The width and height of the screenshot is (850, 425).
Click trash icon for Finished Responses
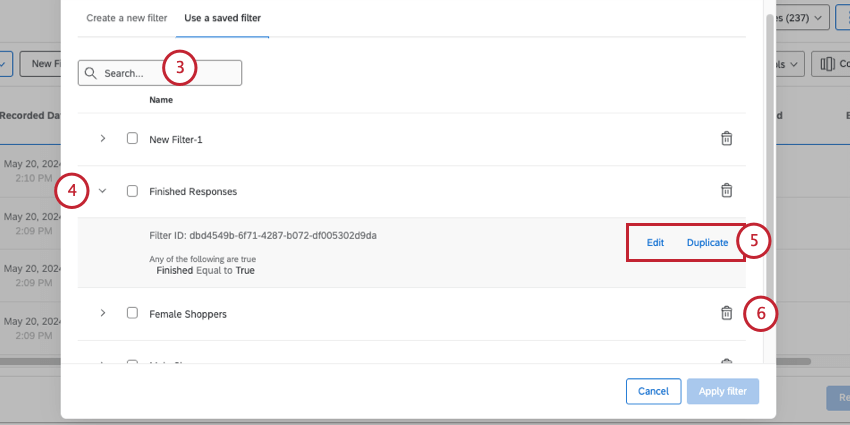pos(726,190)
